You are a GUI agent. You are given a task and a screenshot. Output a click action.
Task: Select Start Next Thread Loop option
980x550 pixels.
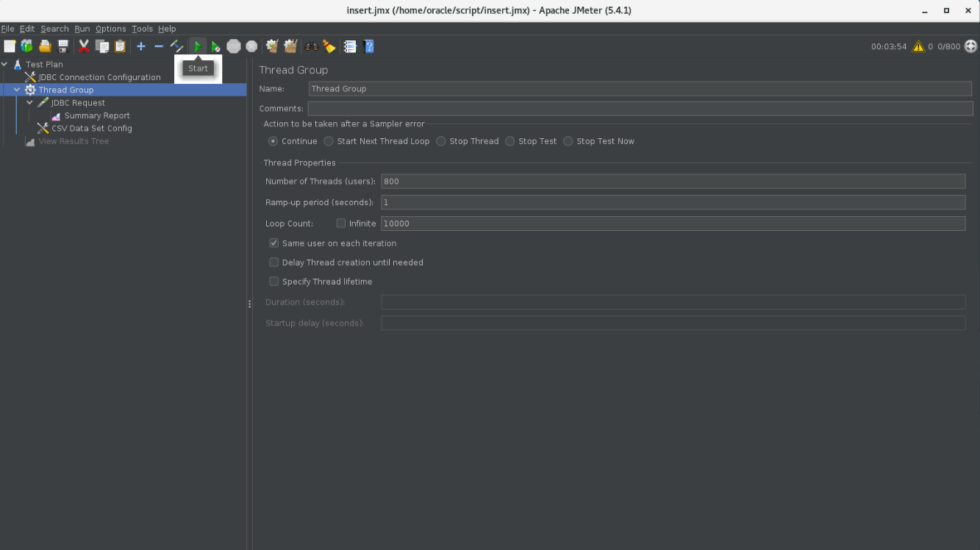click(329, 141)
